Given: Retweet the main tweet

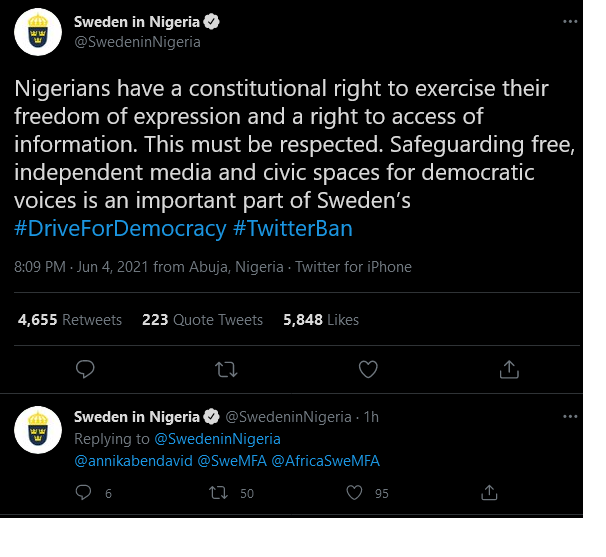Looking at the screenshot, I should tap(226, 370).
